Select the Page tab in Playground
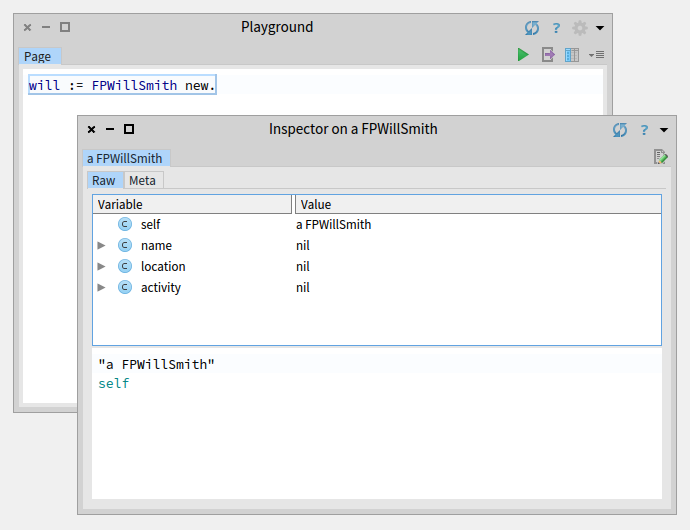Image resolution: width=690 pixels, height=530 pixels. click(x=38, y=57)
